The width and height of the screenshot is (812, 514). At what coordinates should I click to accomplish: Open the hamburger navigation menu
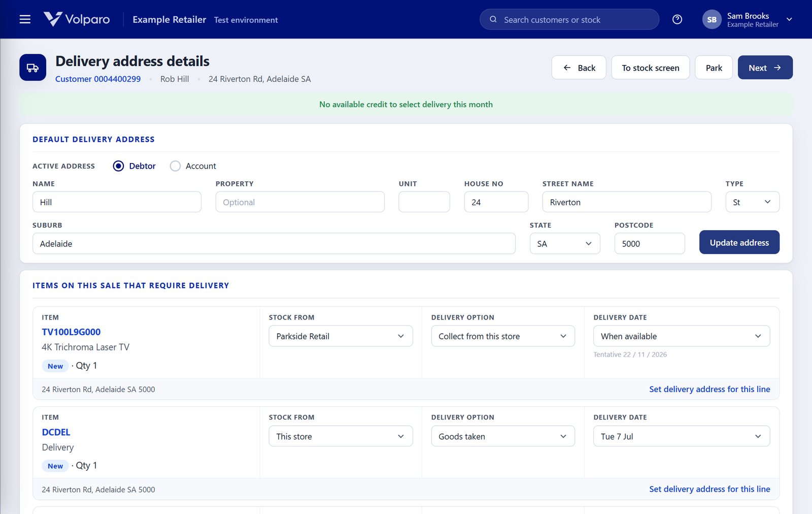pos(25,19)
